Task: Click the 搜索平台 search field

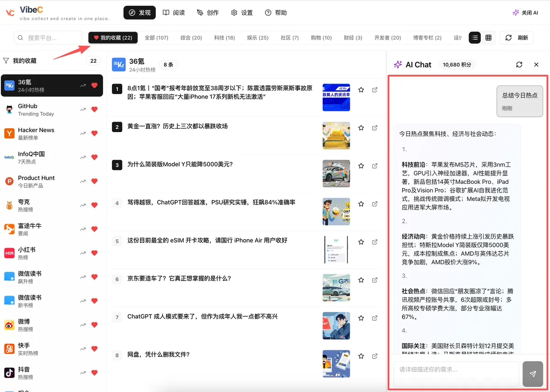Action: [48, 38]
